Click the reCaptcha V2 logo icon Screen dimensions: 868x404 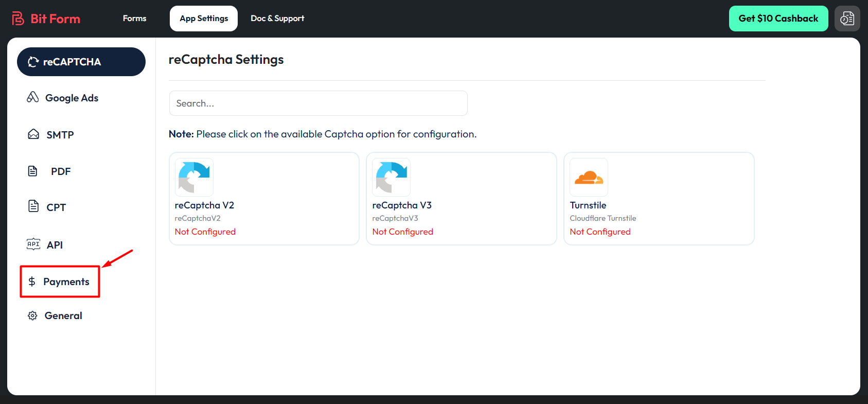pos(194,177)
